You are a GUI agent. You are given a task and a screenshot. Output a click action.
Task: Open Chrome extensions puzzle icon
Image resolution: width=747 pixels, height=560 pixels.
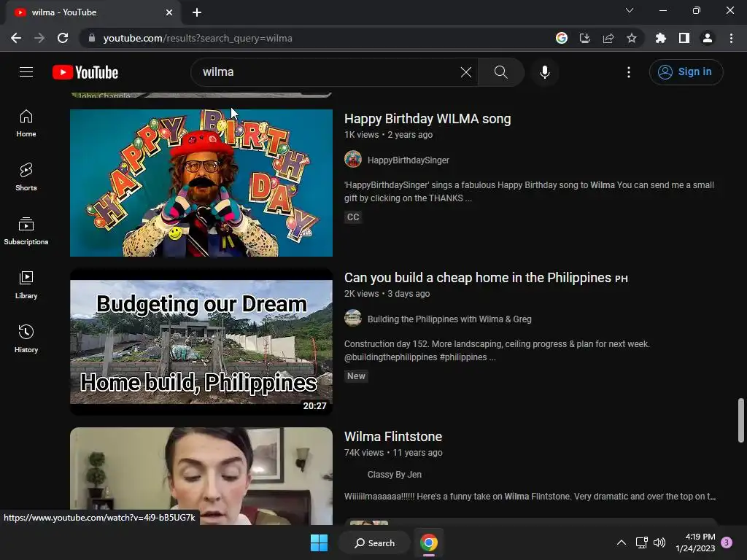coord(660,38)
